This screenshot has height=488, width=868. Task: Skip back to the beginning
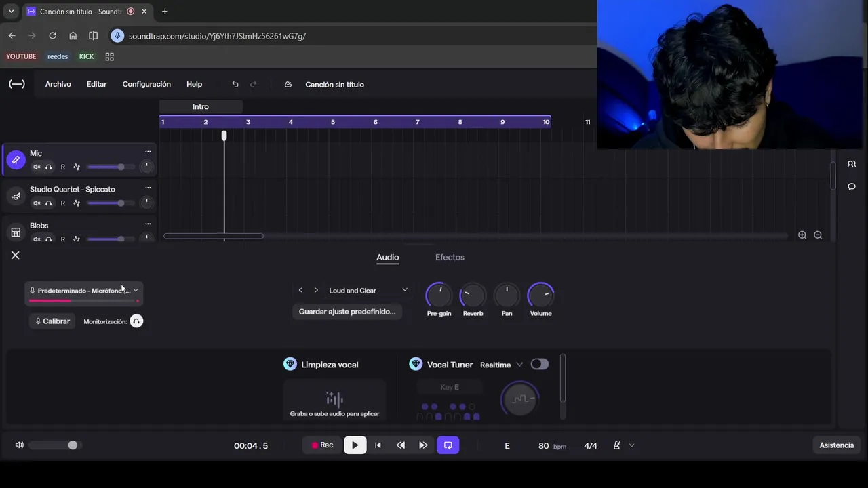[378, 445]
